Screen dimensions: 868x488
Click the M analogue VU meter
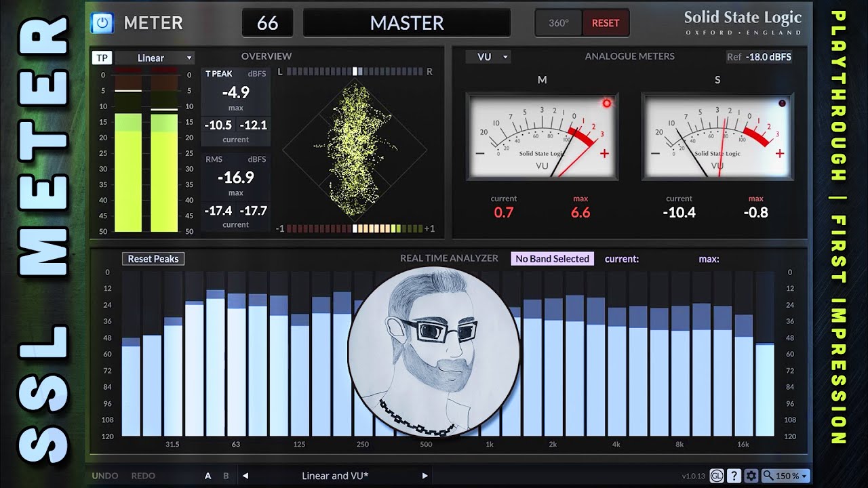click(x=542, y=137)
